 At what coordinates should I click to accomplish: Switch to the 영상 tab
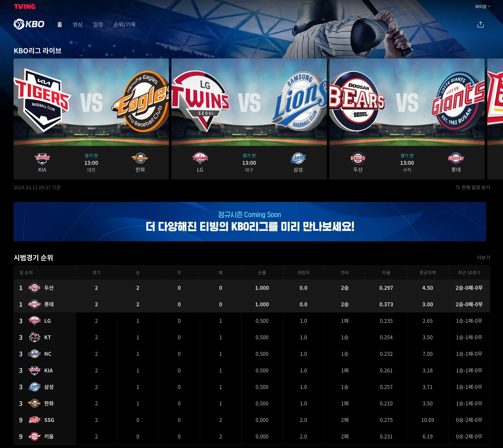[x=78, y=25]
